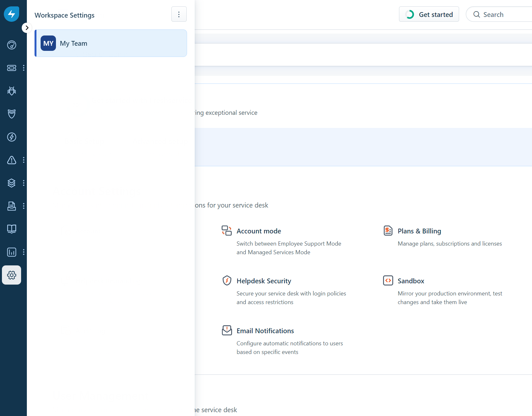
Task: Open the Tickets icon in sidebar
Action: tap(12, 68)
